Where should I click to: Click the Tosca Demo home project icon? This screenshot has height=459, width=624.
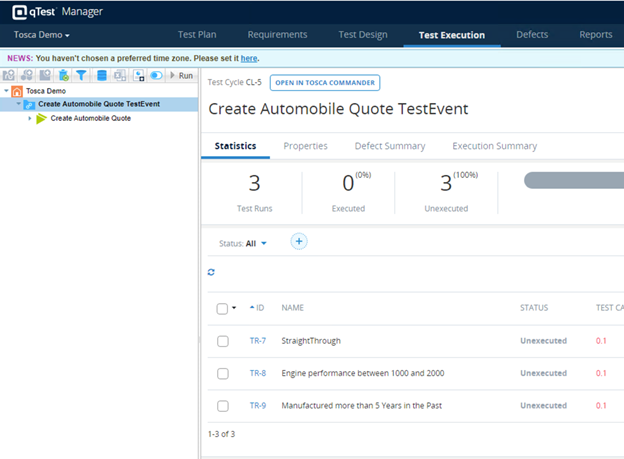tap(17, 90)
